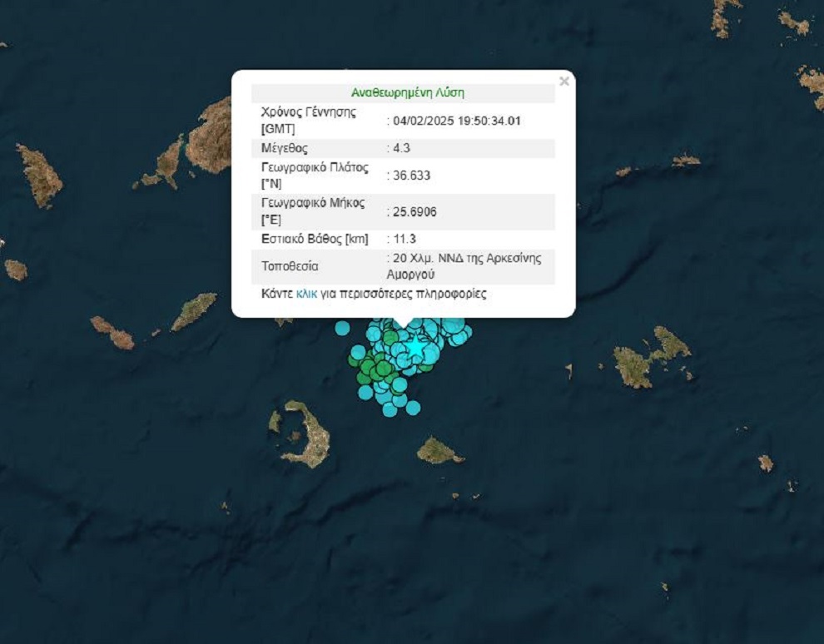
Task: Select the latitude value 36.633
Action: (x=411, y=176)
